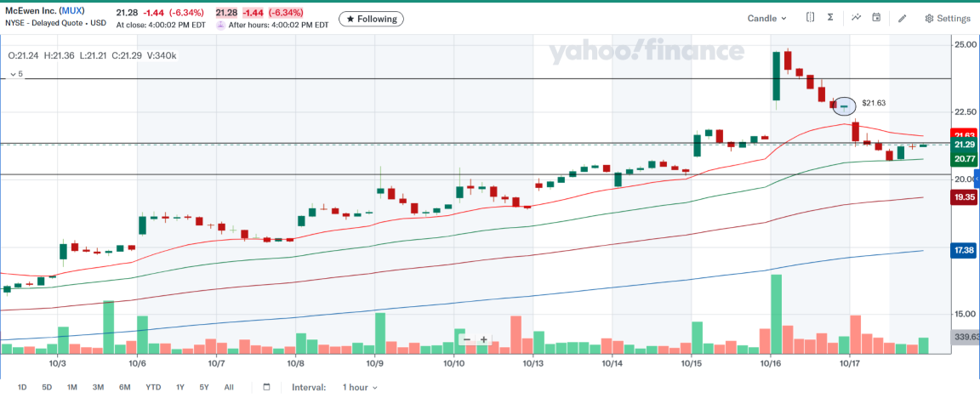Viewport: 980px width, 398px height.
Task: Expand the Candle chart type dropdown
Action: click(766, 18)
